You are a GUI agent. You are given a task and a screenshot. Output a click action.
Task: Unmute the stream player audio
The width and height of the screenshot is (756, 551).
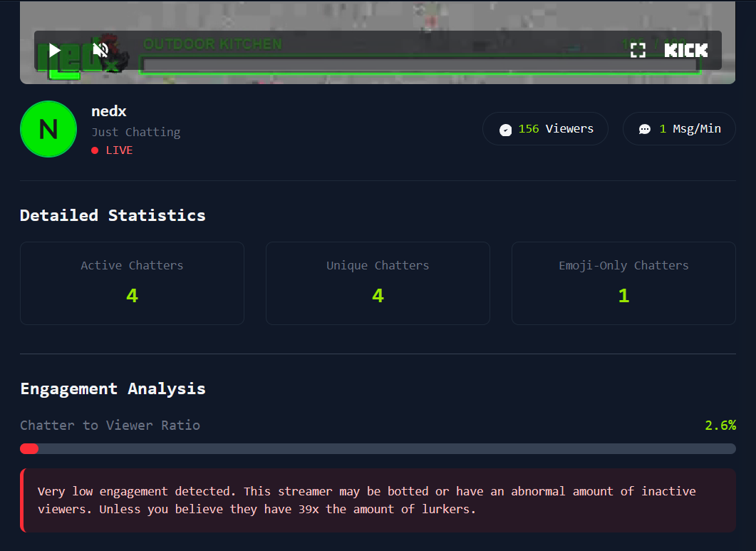pos(100,50)
